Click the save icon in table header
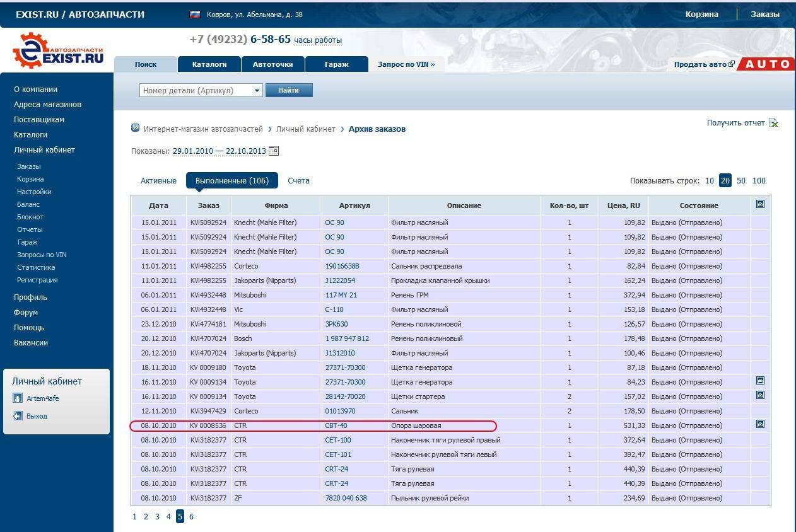This screenshot has width=796, height=532. point(760,204)
